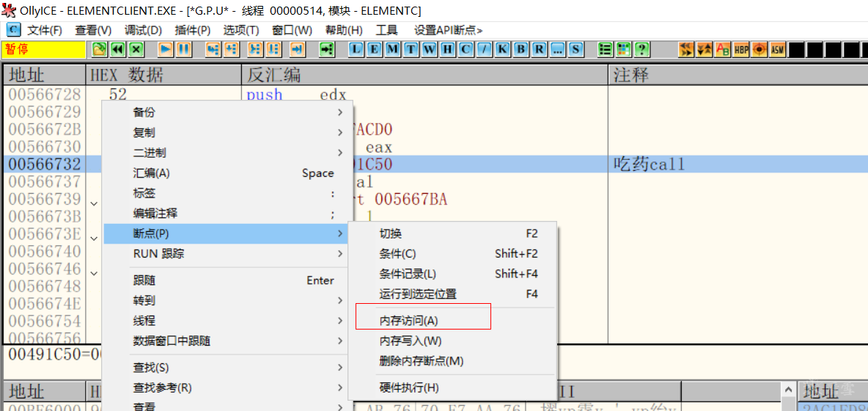Open the 帮助(H) menu
The image size is (868, 411).
[344, 31]
